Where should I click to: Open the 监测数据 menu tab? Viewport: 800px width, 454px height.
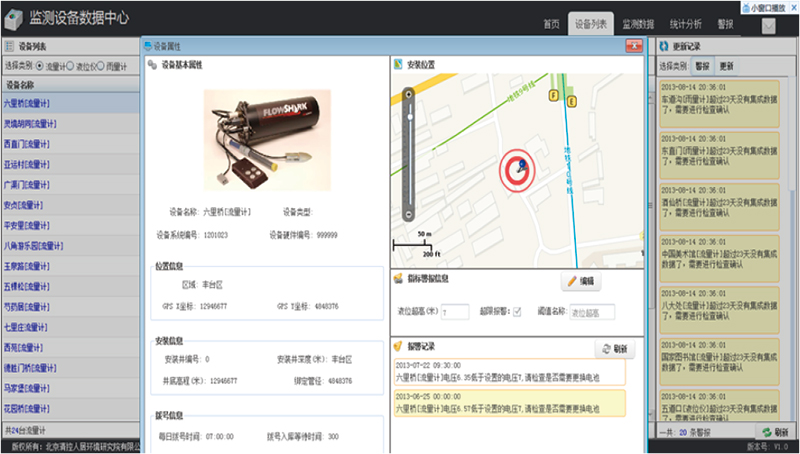[x=638, y=24]
